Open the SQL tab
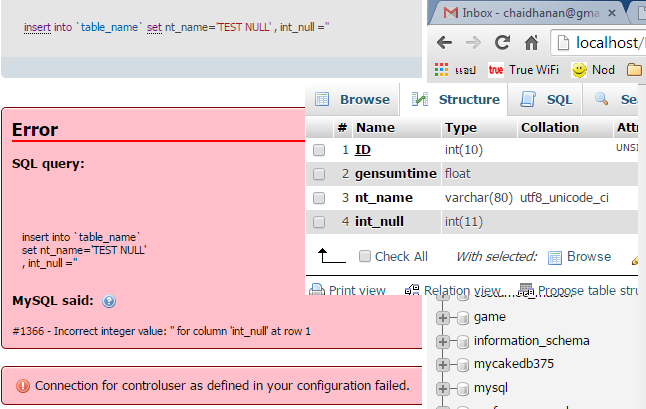The image size is (646, 409). click(x=545, y=99)
